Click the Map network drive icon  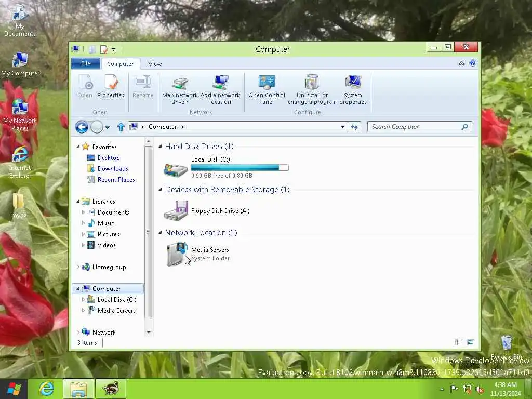(180, 83)
